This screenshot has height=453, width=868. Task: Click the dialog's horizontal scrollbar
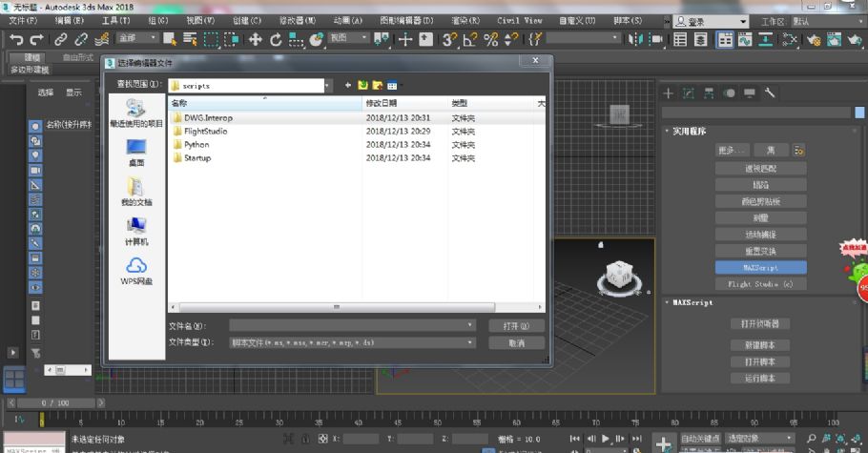[337, 307]
